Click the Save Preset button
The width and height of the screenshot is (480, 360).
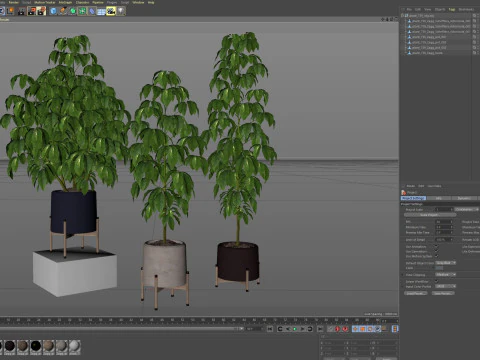(443, 293)
